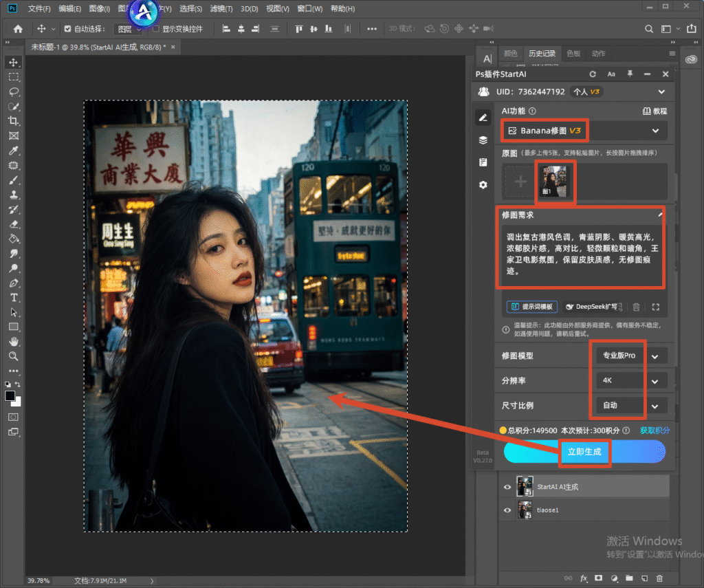Toggle the Auto-Select checkbox (自动选择)
The width and height of the screenshot is (704, 588).
pyautogui.click(x=67, y=29)
